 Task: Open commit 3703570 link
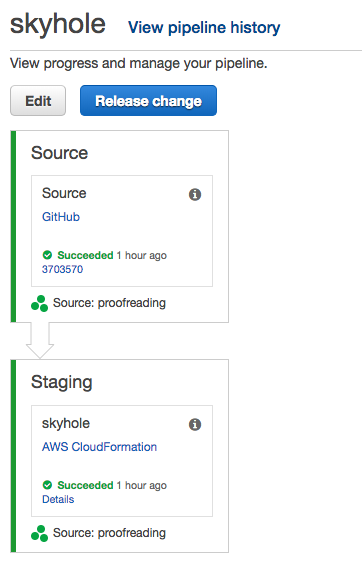[x=62, y=269]
